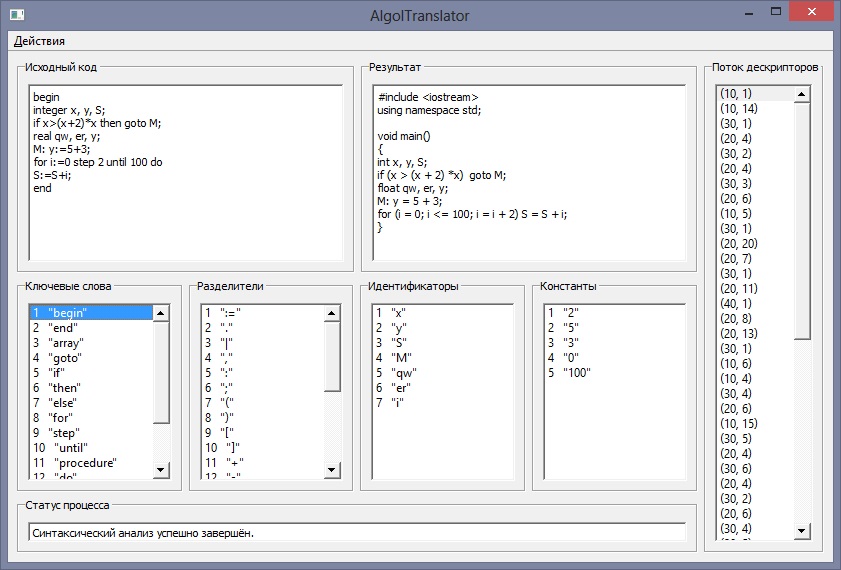Select keyword 4 "goto"
841x570 pixels.
91,358
